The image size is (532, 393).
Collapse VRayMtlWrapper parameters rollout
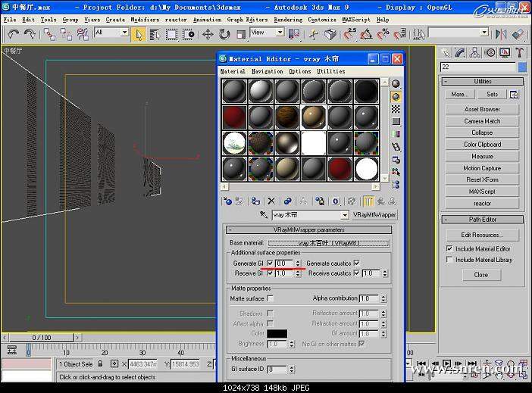tap(308, 230)
